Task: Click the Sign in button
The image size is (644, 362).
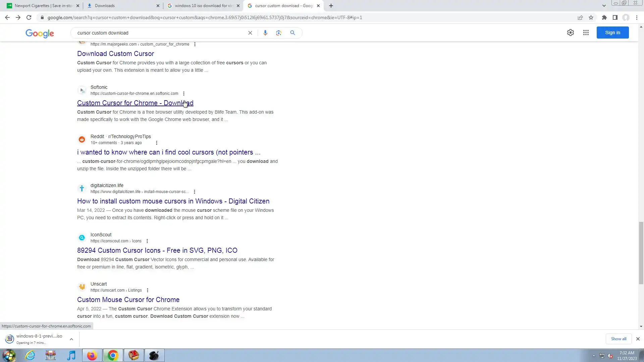Action: pos(612,33)
